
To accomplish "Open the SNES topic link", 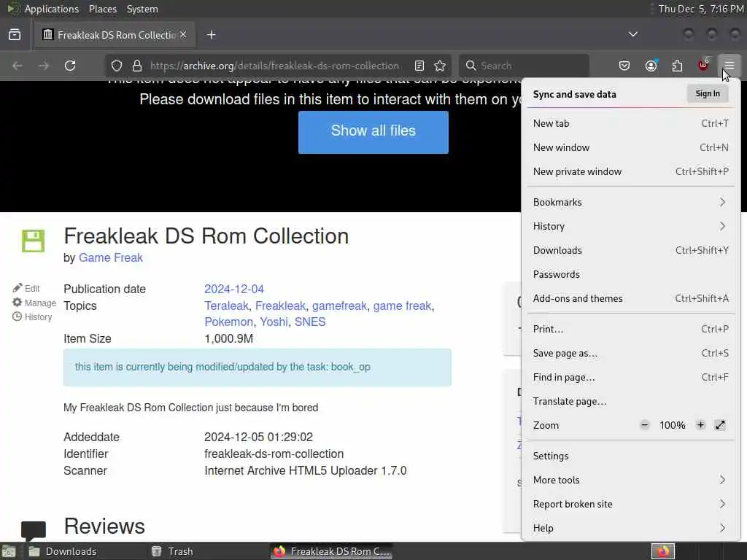I will (310, 322).
